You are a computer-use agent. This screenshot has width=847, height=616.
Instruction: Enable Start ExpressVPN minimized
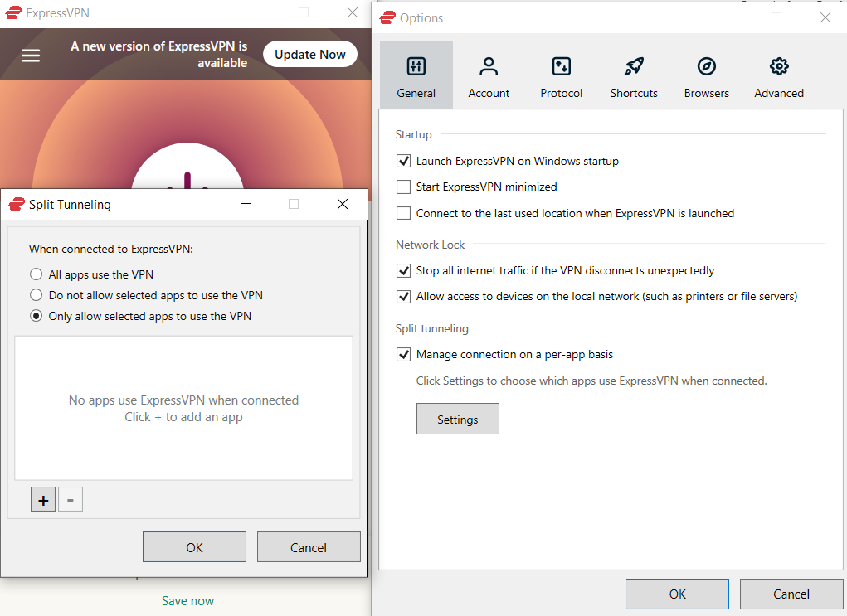click(403, 187)
